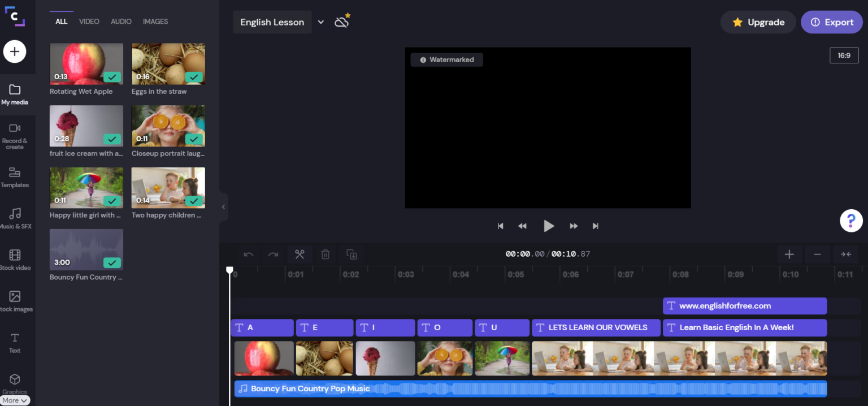Click the checkmark on Eggs in the straw
Image resolution: width=868 pixels, height=406 pixels.
(194, 77)
